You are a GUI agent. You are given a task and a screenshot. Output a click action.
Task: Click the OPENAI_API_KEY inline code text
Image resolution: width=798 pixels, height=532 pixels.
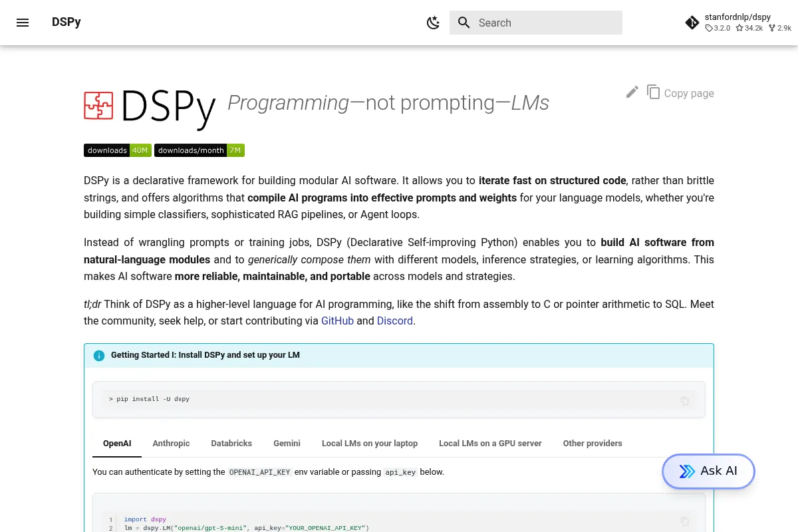(x=260, y=472)
